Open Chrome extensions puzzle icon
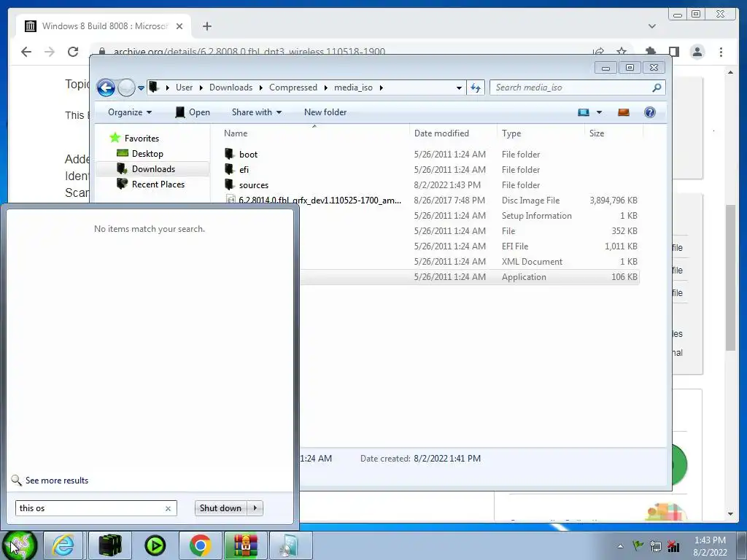Screen dimensions: 747x560 [x=650, y=51]
